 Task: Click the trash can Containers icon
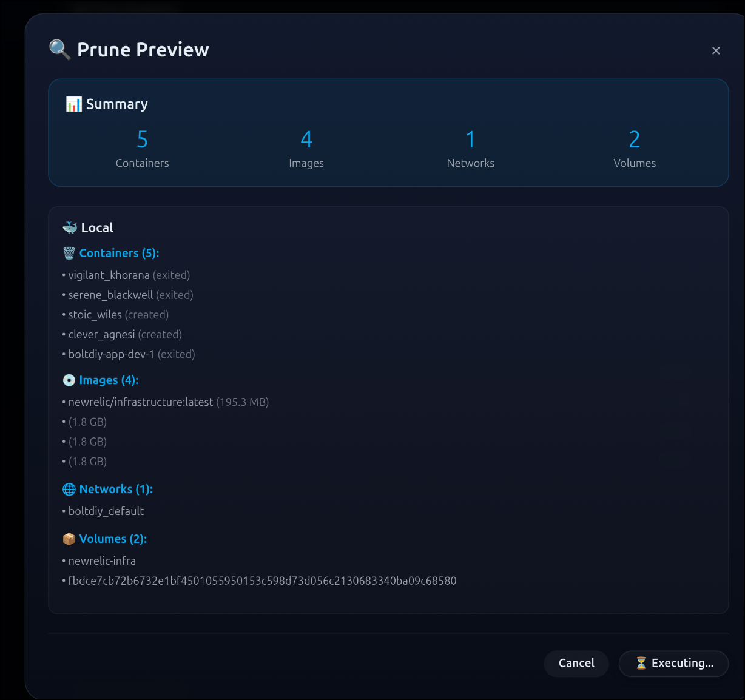click(x=69, y=254)
